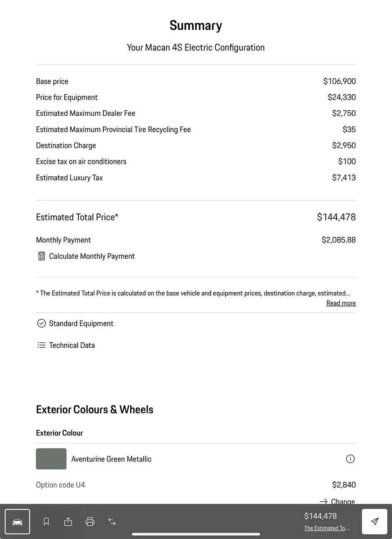Viewport: 392px width, 539px height.
Task: Expand disclaimer with Read more
Action: point(341,303)
